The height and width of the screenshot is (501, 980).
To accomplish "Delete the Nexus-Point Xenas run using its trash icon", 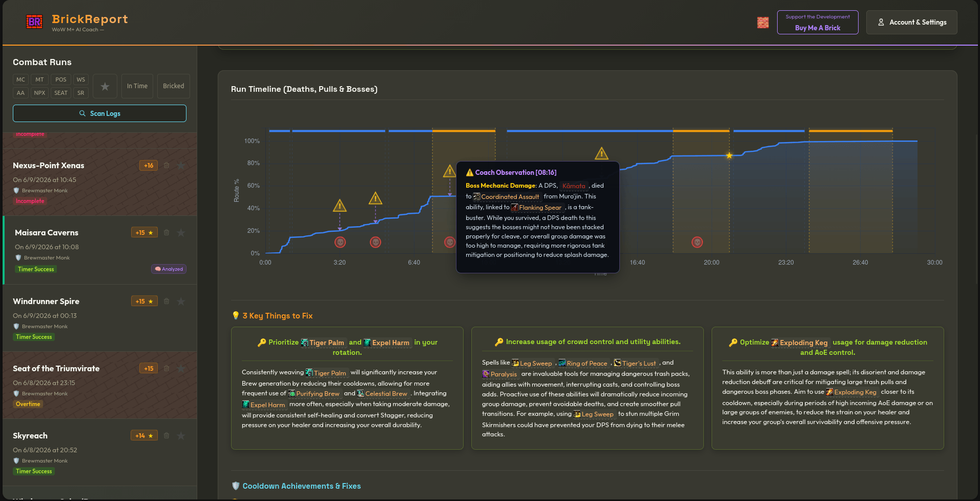I will 166,165.
